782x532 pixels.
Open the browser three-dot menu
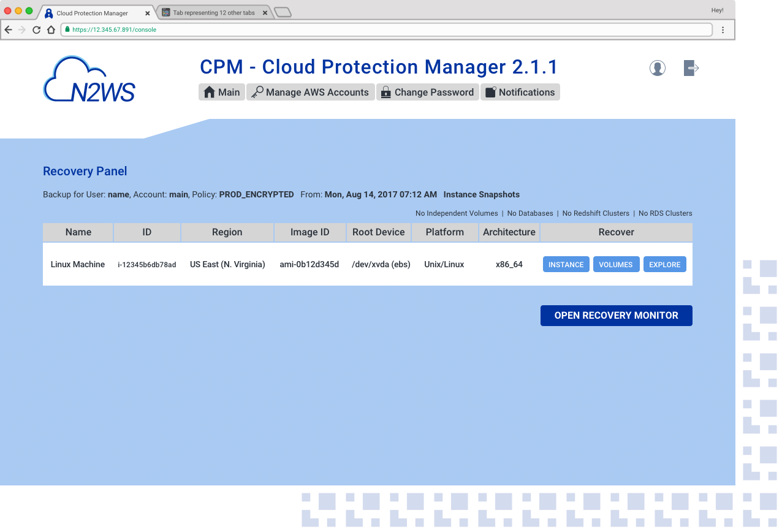pos(723,29)
